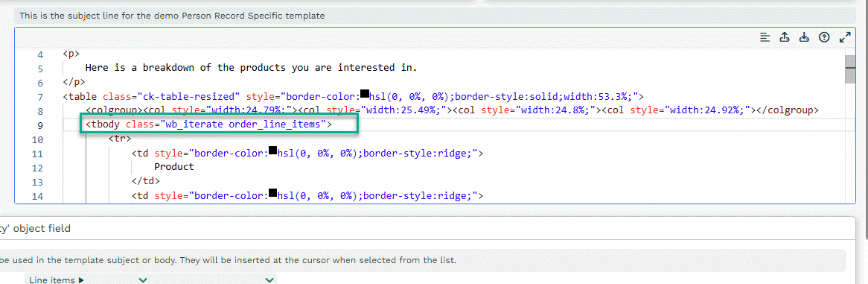Click line number 5 in the gutter
The width and height of the screenshot is (868, 284).
pos(40,69)
